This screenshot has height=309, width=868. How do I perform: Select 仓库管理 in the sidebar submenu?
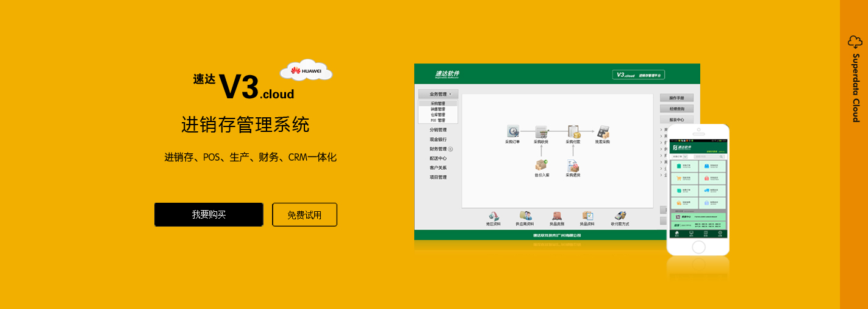click(438, 115)
